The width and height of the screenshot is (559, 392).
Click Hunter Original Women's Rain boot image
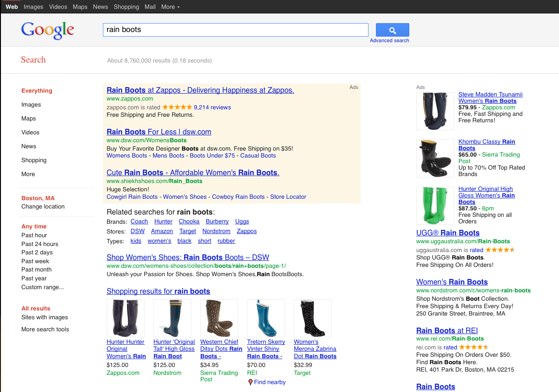126,318
